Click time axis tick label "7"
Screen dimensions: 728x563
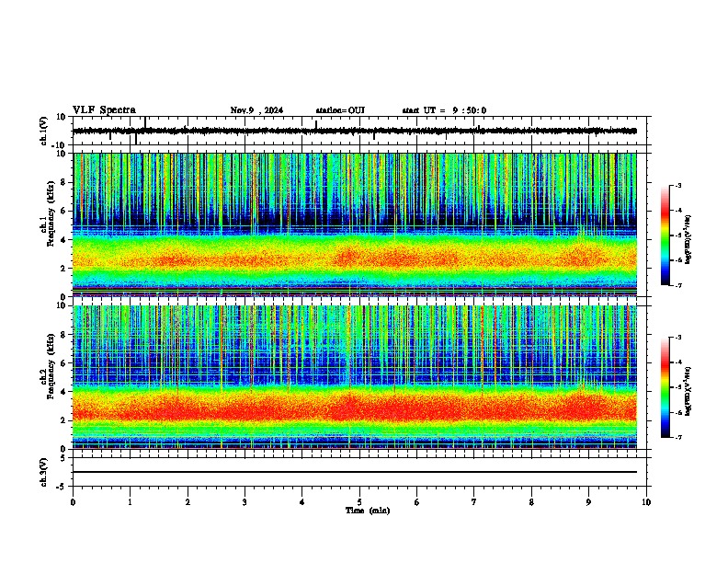point(474,502)
